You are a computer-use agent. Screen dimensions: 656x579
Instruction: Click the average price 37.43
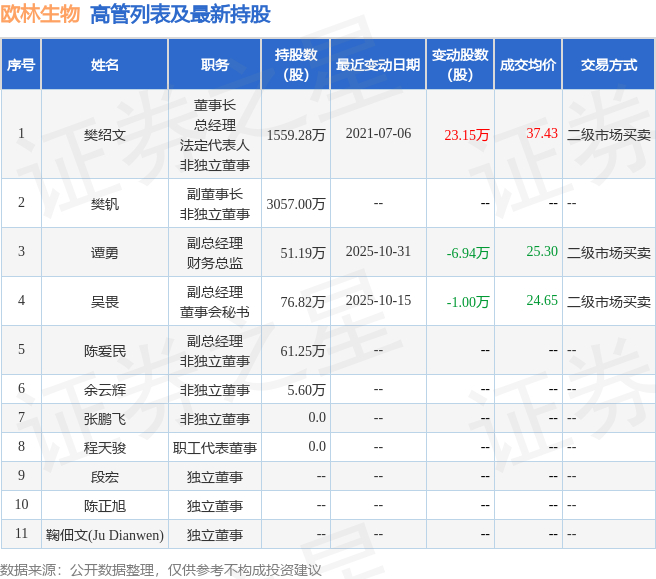coord(542,133)
